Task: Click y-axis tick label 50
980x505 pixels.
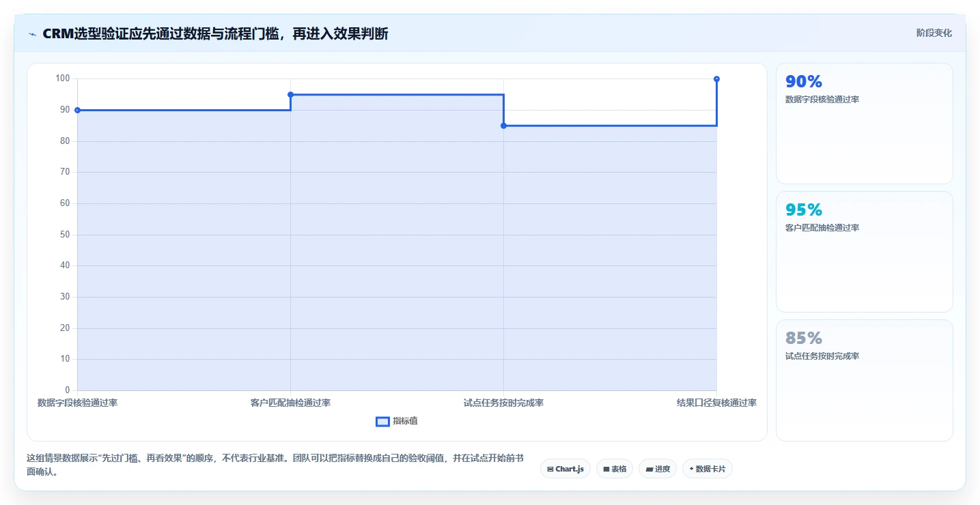Action: tap(65, 235)
